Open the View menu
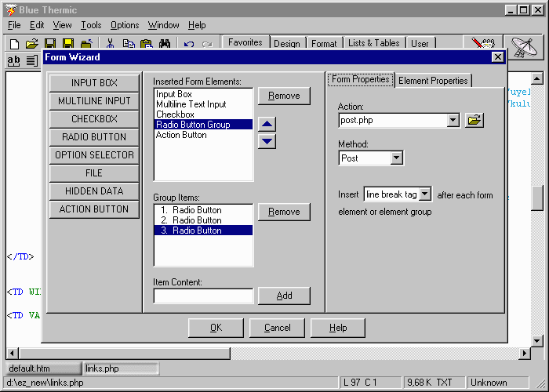Screen dimensions: 549x392 62,25
